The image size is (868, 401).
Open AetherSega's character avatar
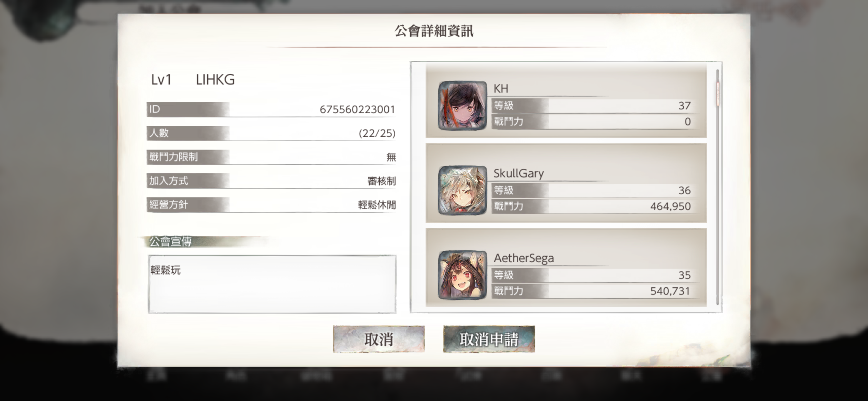[x=462, y=275]
